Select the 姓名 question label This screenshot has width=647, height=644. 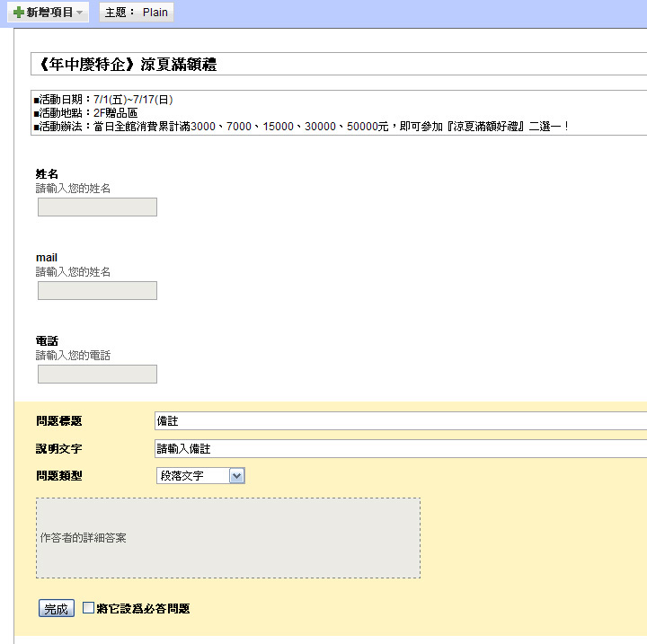[x=47, y=174]
